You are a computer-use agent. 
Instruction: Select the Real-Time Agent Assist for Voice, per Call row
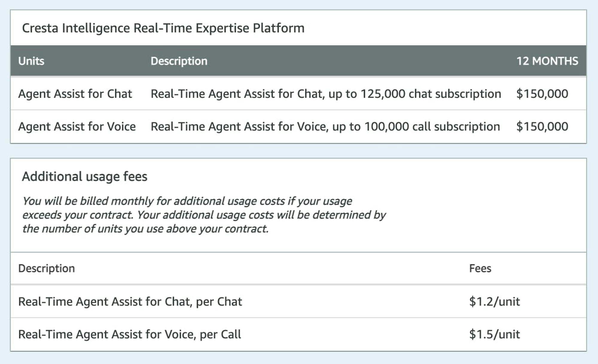click(129, 334)
